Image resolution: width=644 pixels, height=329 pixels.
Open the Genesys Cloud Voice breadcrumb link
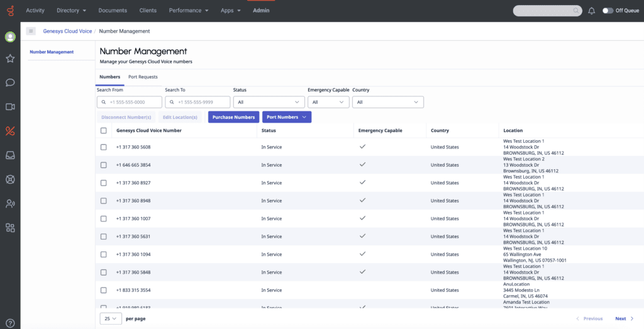[x=67, y=31]
